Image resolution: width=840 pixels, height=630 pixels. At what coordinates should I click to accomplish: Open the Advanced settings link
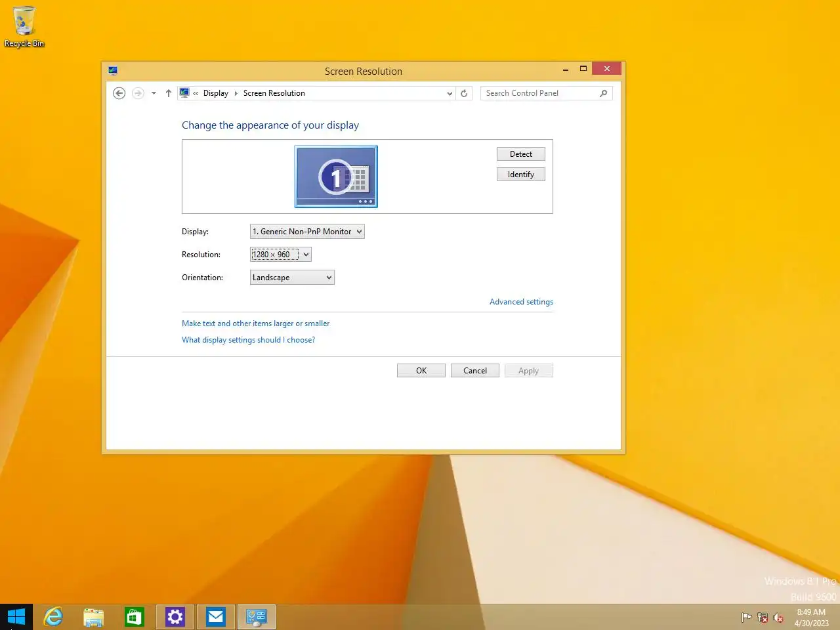pos(521,302)
